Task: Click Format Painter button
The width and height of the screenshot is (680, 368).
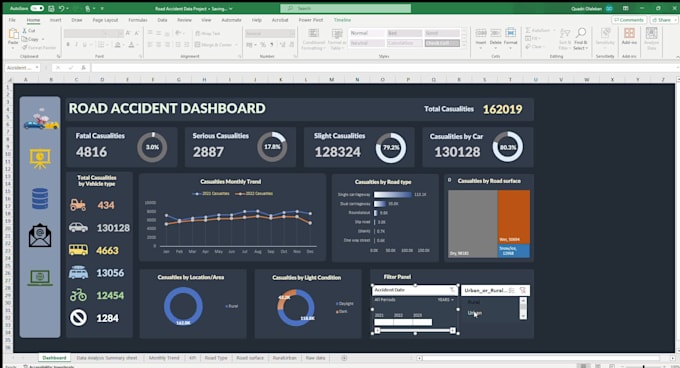Action: [39, 47]
